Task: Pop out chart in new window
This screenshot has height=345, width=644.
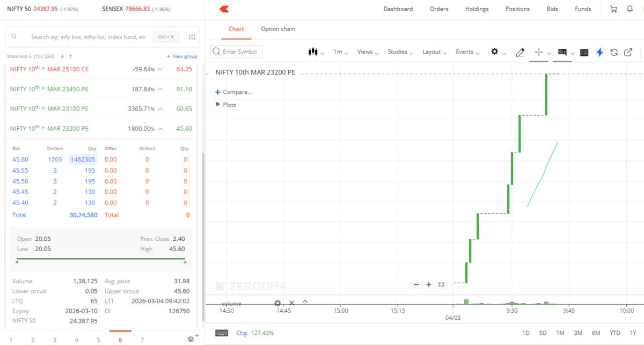Action: tap(628, 52)
